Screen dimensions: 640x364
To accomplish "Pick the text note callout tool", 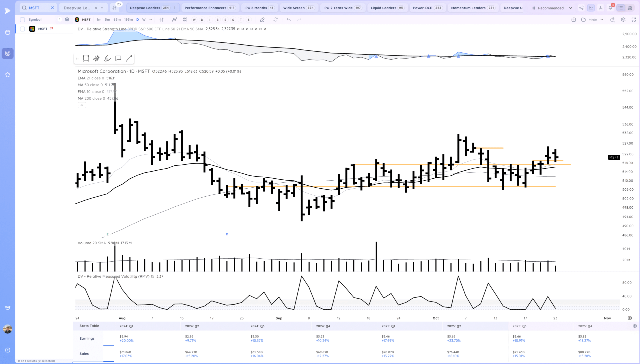I will click(x=118, y=58).
